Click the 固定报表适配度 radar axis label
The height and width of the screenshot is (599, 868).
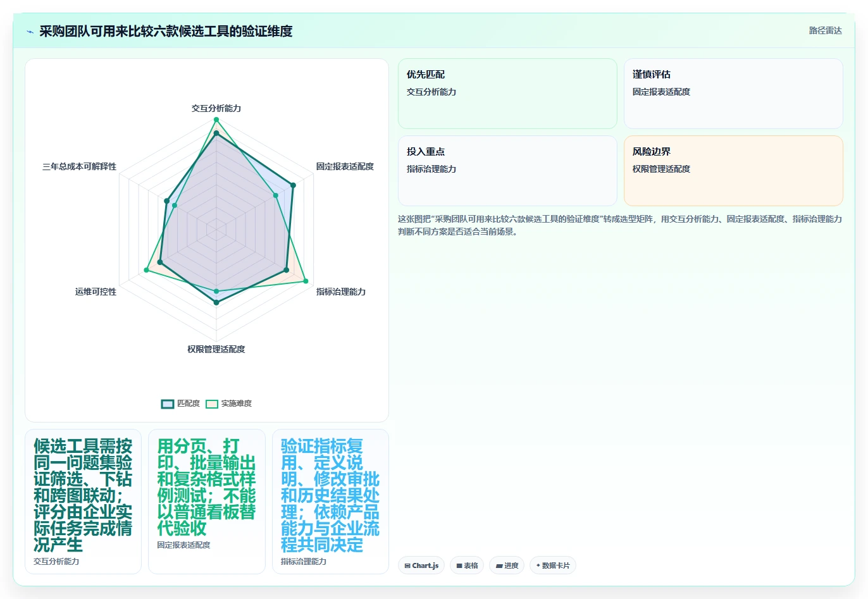[345, 166]
